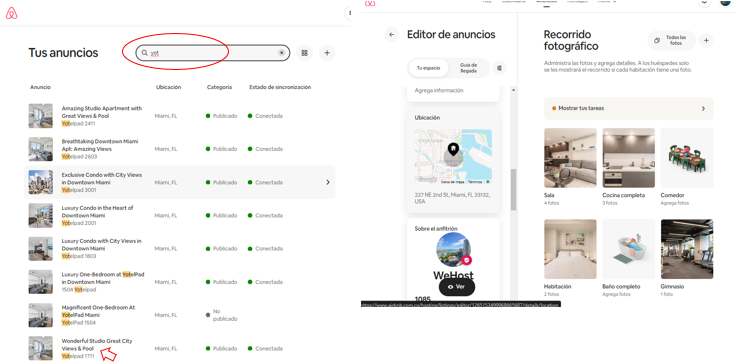Open Todas las fotos button
738x364 pixels.
coord(672,40)
